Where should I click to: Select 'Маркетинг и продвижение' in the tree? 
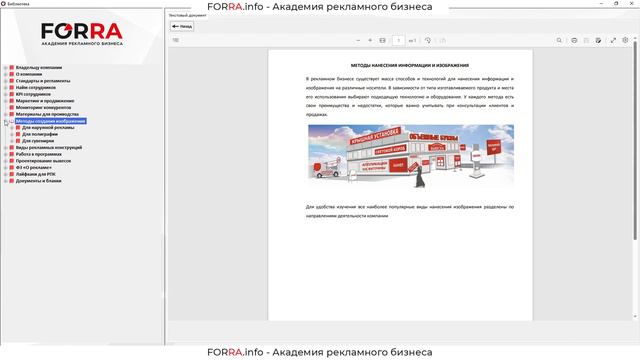click(x=45, y=101)
